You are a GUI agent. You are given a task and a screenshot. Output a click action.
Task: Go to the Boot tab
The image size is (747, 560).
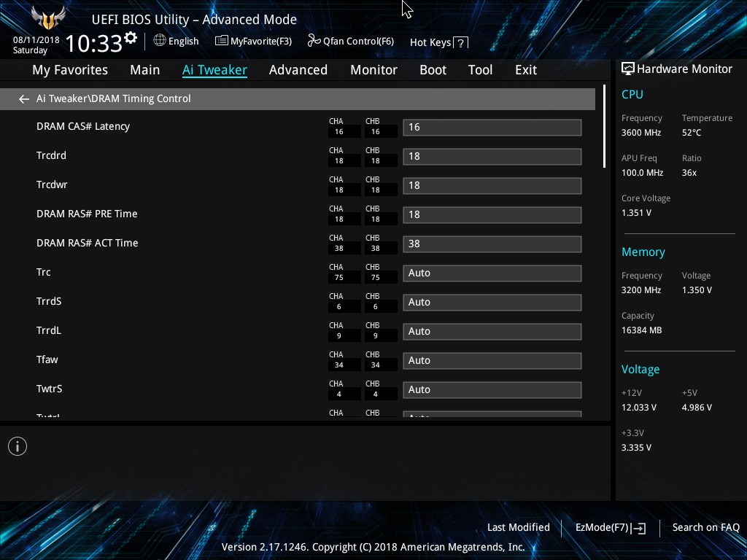coord(433,70)
